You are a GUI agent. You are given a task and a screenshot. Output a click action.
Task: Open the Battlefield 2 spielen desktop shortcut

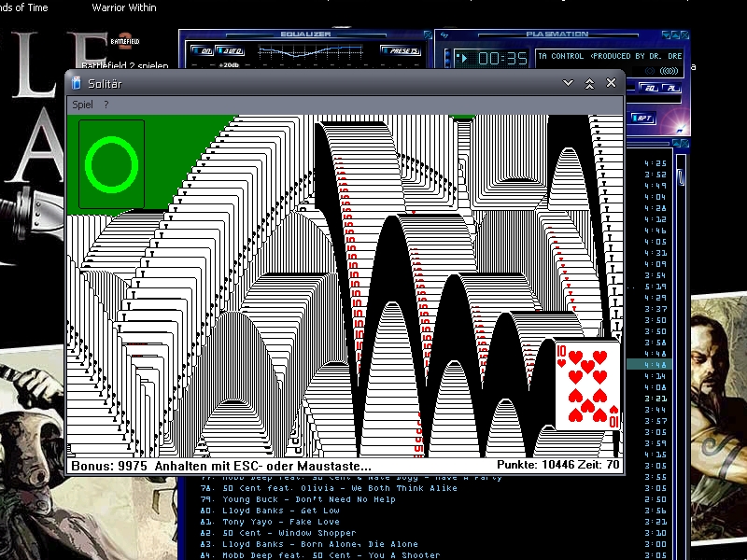coord(125,50)
